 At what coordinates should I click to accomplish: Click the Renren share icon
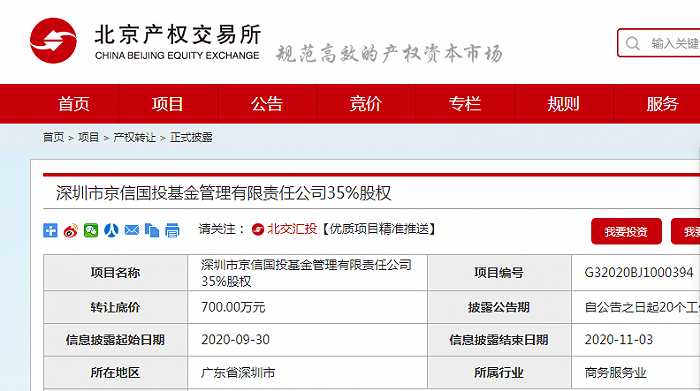[x=111, y=230]
